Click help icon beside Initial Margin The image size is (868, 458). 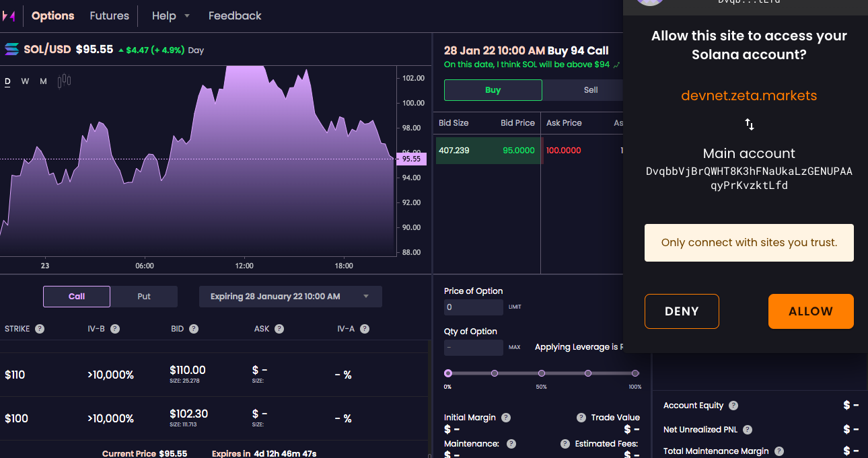coord(506,418)
